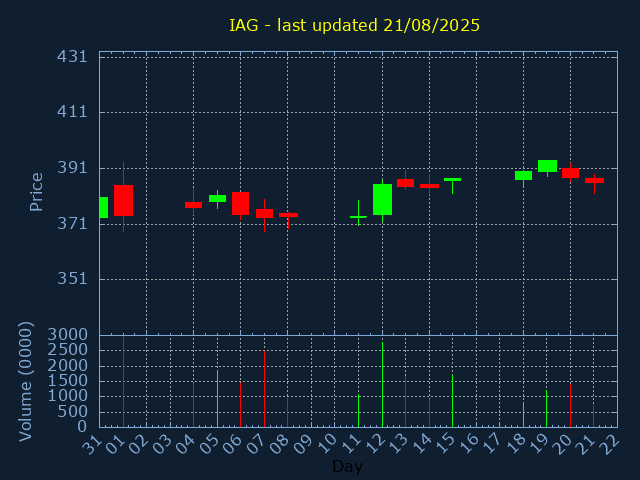Viewport: 640px width, 480px height.
Task: Select the 3000 volume axis label
Action: tap(68, 335)
